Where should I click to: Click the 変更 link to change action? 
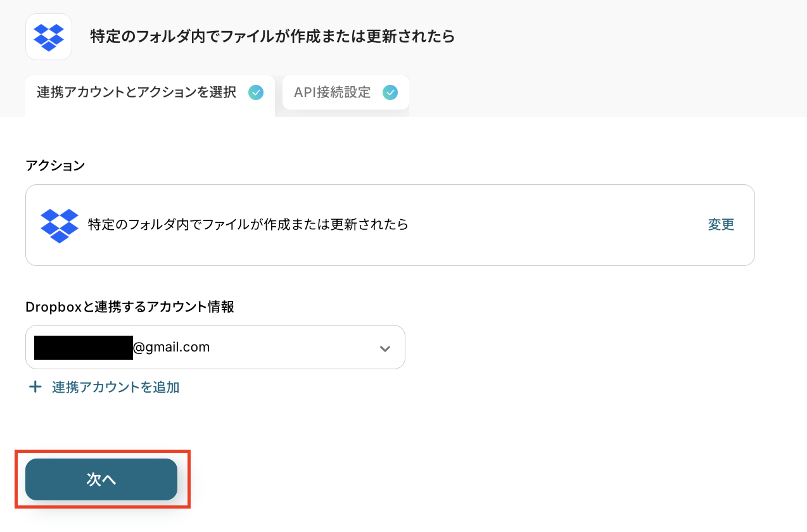(721, 225)
